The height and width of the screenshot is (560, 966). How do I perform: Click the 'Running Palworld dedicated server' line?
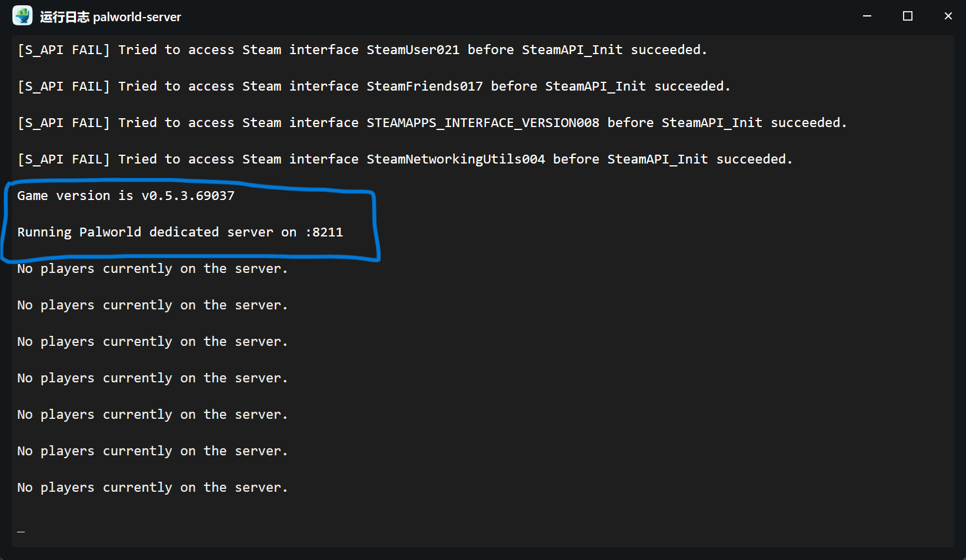point(180,232)
